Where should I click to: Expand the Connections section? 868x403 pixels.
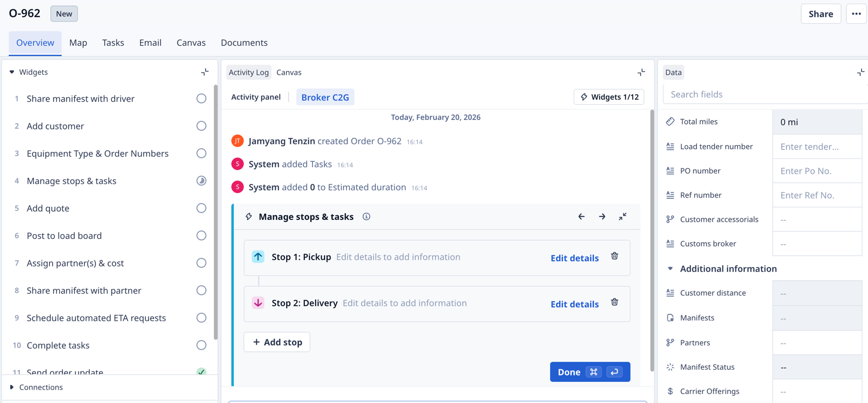point(11,387)
